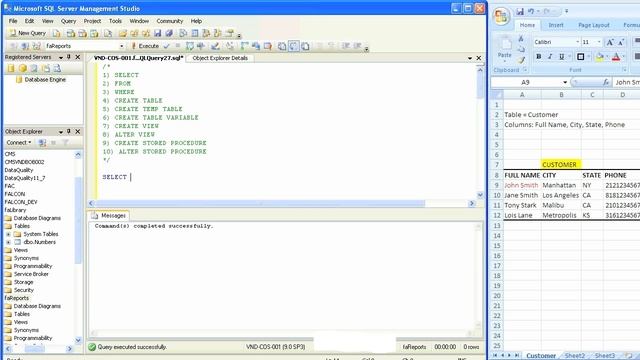Open the Name Box dropdown showing A9

[565, 82]
